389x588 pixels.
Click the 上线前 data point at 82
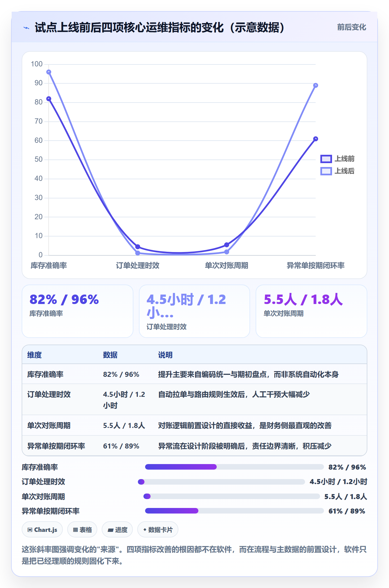[49, 99]
